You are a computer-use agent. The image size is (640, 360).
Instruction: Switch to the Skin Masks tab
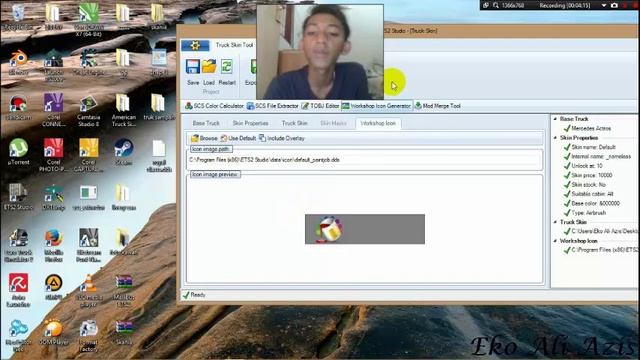(x=333, y=123)
